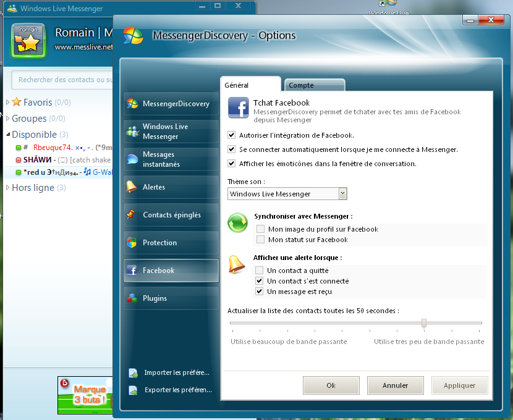Image resolution: width=513 pixels, height=420 pixels.
Task: Click the contact list refresh slider thumb
Action: tap(424, 323)
